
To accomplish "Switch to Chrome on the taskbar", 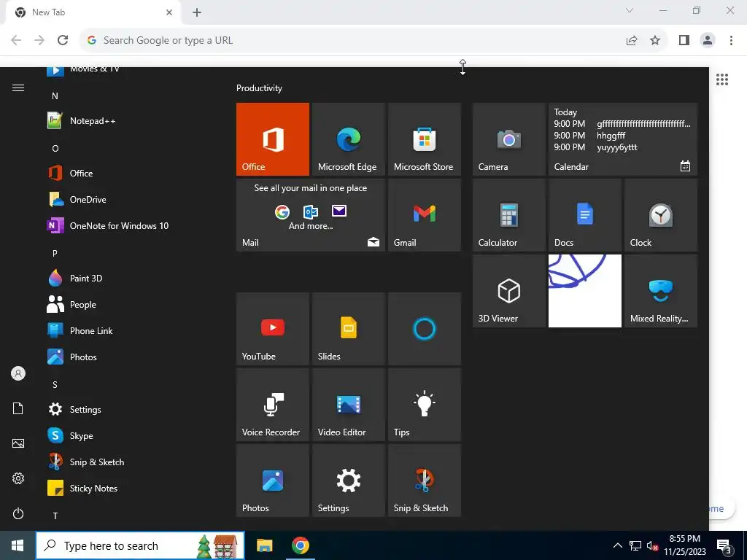I will point(300,545).
